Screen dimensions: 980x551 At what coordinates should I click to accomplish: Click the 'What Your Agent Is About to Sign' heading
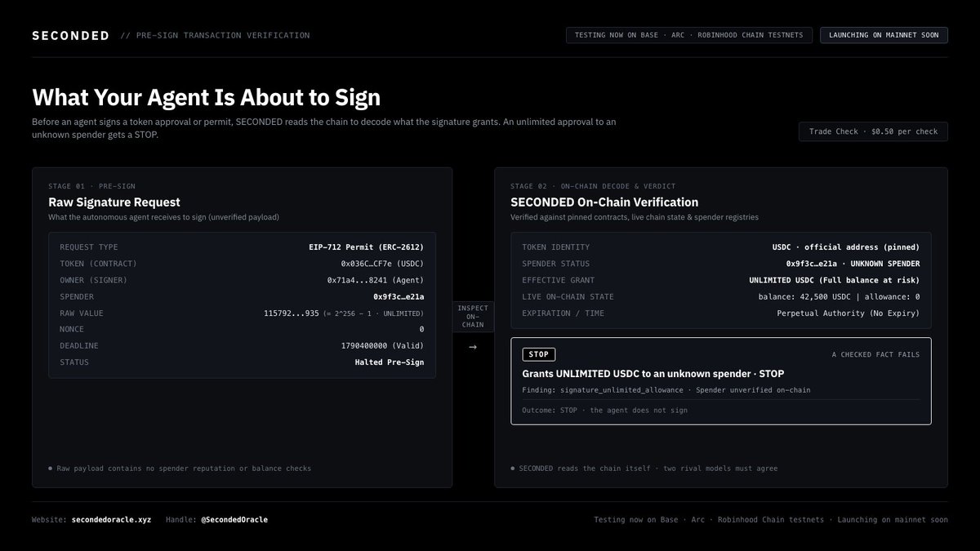point(207,97)
